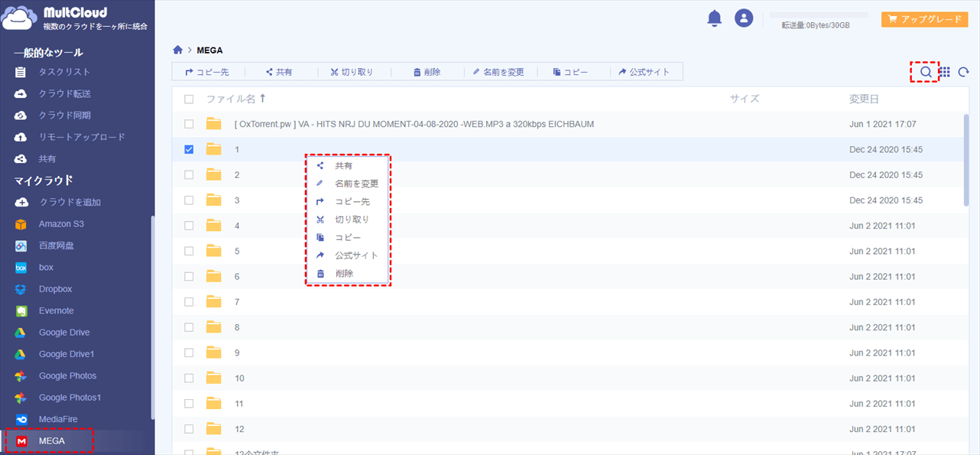Click the sidebar vertical scrollbar
Screen dimensions: 980x455
[x=152, y=317]
